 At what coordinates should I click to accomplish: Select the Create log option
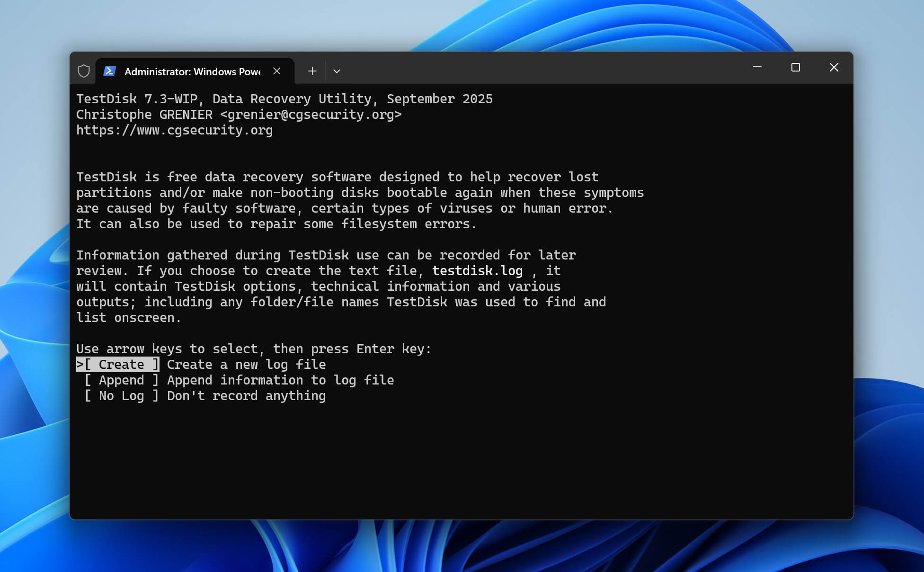(118, 365)
